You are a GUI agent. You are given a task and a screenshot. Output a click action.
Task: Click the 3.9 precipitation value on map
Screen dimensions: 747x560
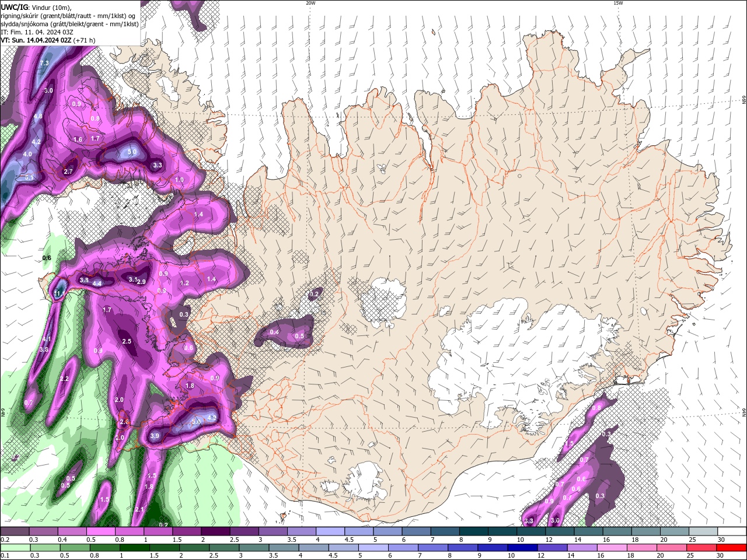(155, 436)
